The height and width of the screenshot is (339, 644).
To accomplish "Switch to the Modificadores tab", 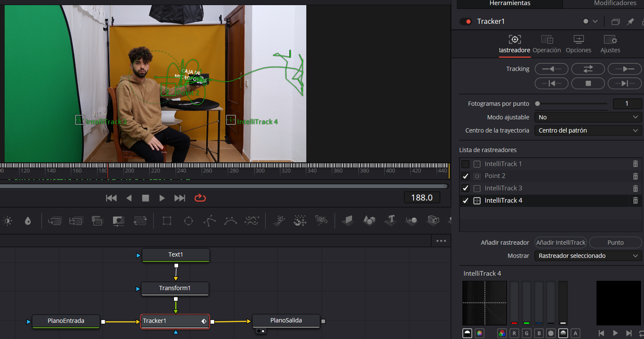I will (615, 3).
